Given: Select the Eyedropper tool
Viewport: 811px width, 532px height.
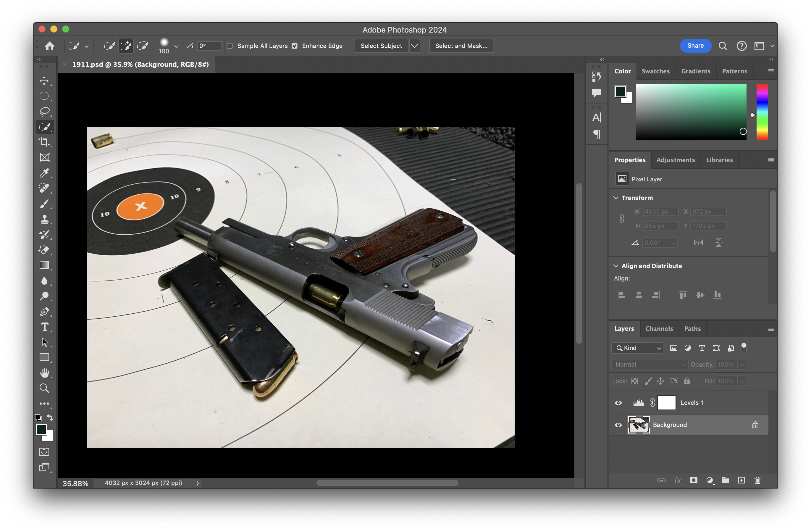Looking at the screenshot, I should tap(44, 173).
